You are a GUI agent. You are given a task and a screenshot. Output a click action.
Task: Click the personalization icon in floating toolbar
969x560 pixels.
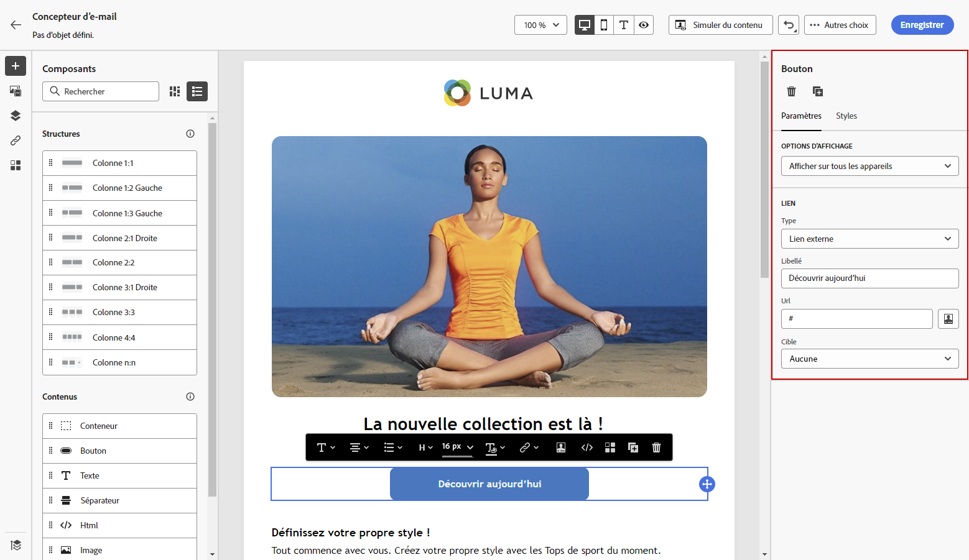click(x=561, y=448)
